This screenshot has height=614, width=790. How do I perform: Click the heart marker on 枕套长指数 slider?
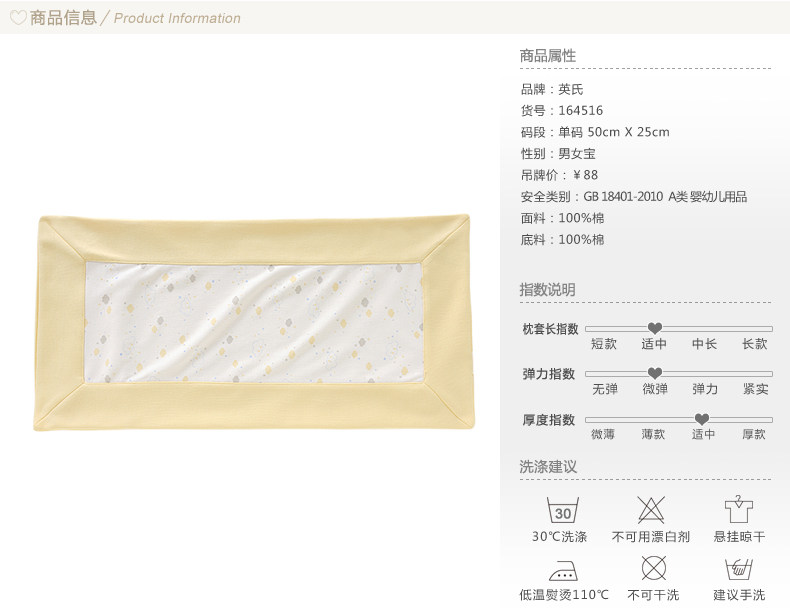tap(654, 328)
